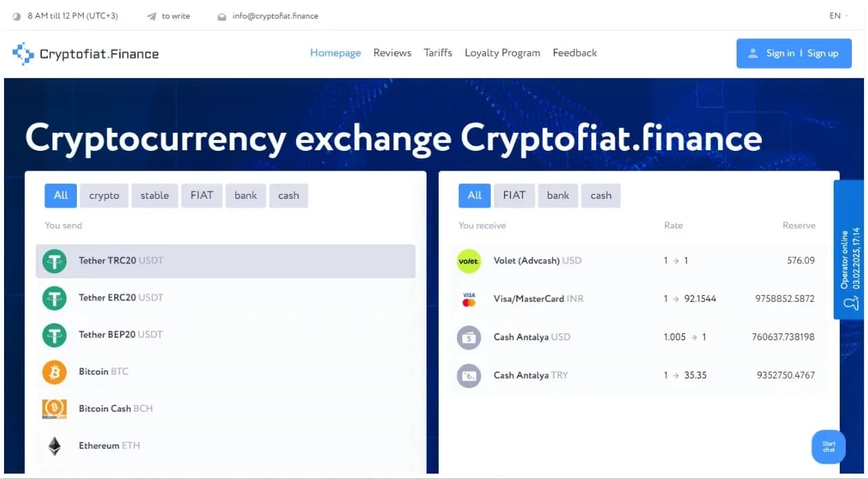Image resolution: width=868 pixels, height=479 pixels.
Task: Click the Bitcoin Cash BCH icon
Action: [55, 409]
